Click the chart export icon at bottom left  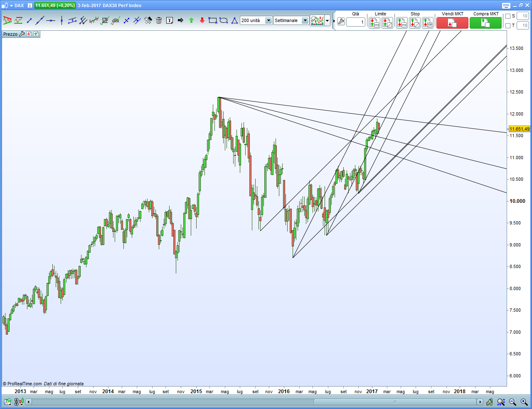point(8,402)
